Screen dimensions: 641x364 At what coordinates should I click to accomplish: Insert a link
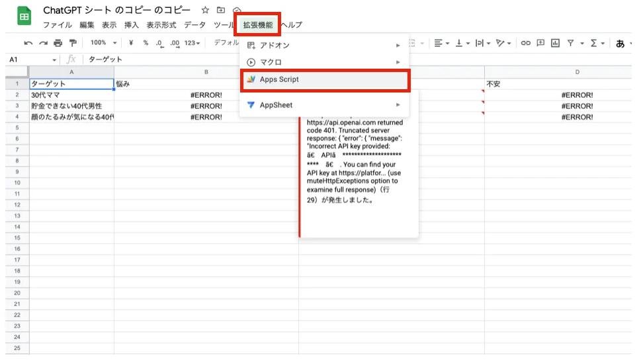coord(526,43)
